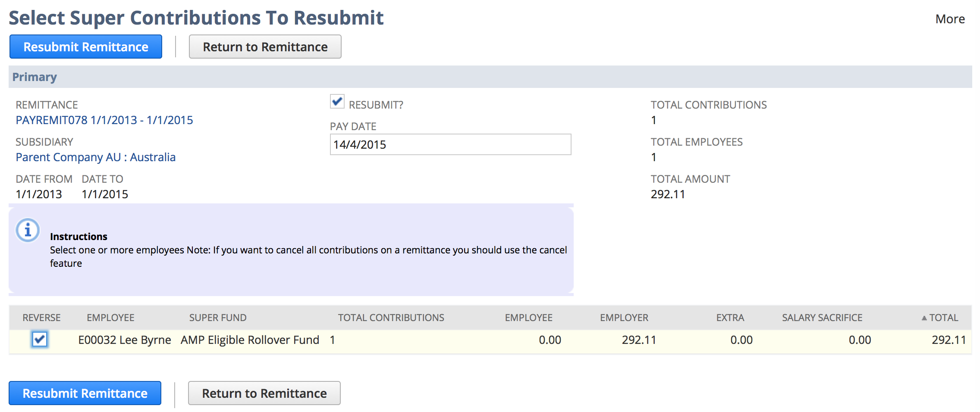
Task: Open the More menu
Action: (950, 19)
